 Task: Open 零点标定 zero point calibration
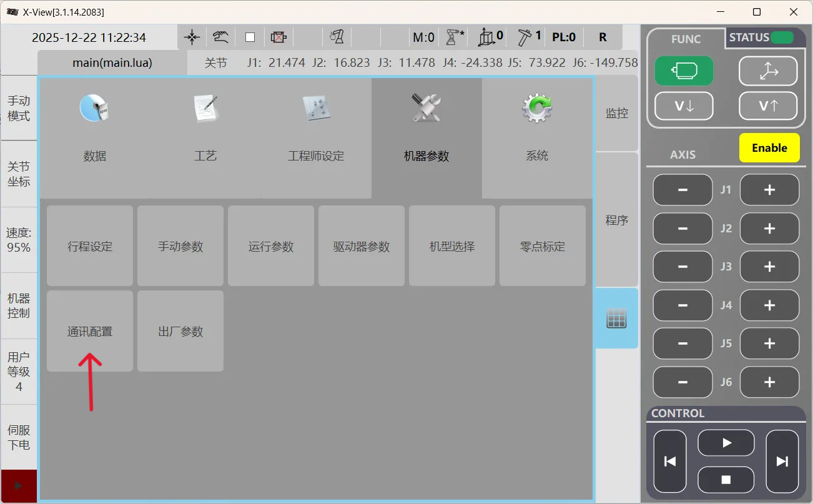[x=542, y=246]
